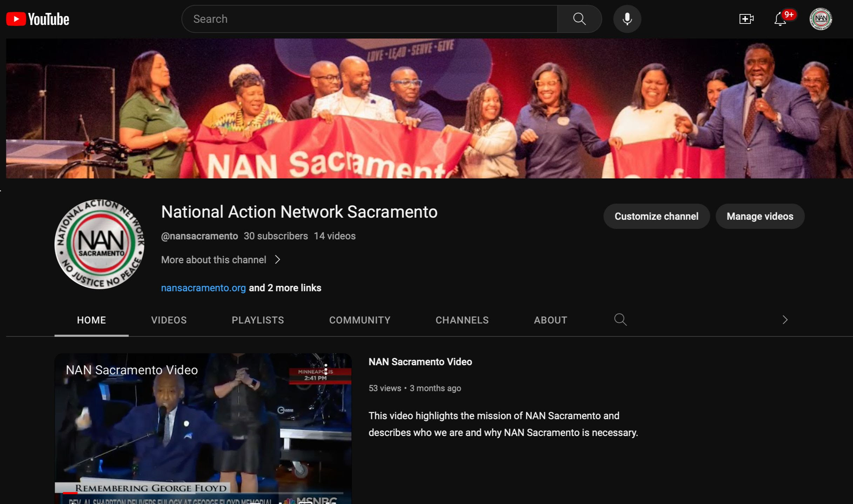Viewport: 853px width, 504px height.
Task: Click the search channel magnifier icon
Action: [620, 320]
